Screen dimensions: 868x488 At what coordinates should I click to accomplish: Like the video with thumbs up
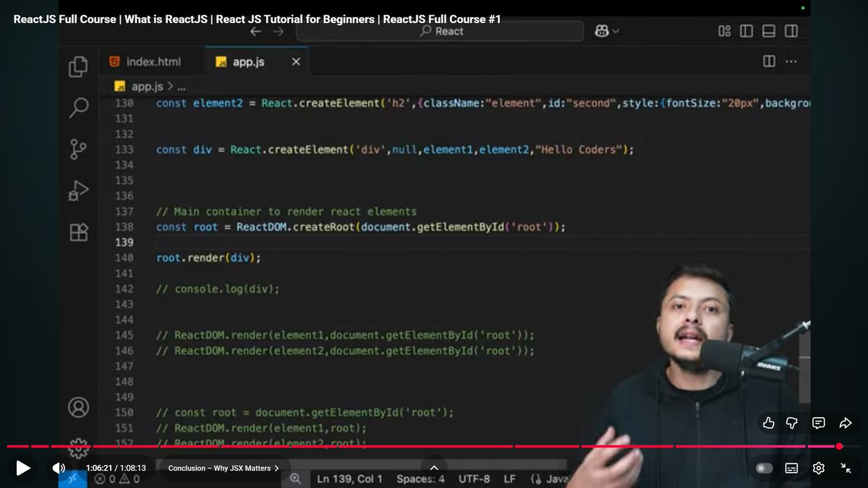coord(769,423)
